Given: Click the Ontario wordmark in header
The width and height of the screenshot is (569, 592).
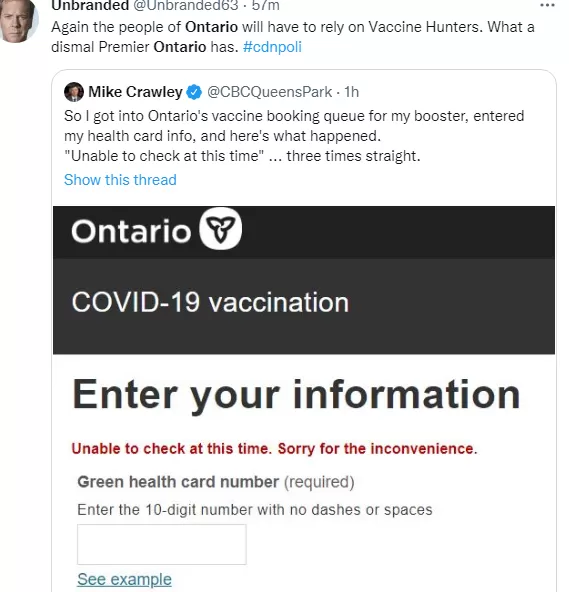Looking at the screenshot, I should pyautogui.click(x=131, y=231).
